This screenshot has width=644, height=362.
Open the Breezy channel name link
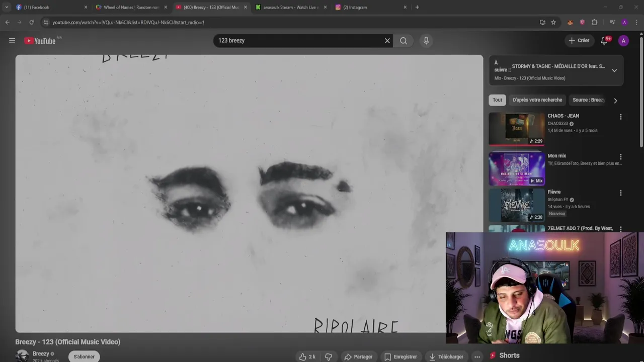(41, 354)
